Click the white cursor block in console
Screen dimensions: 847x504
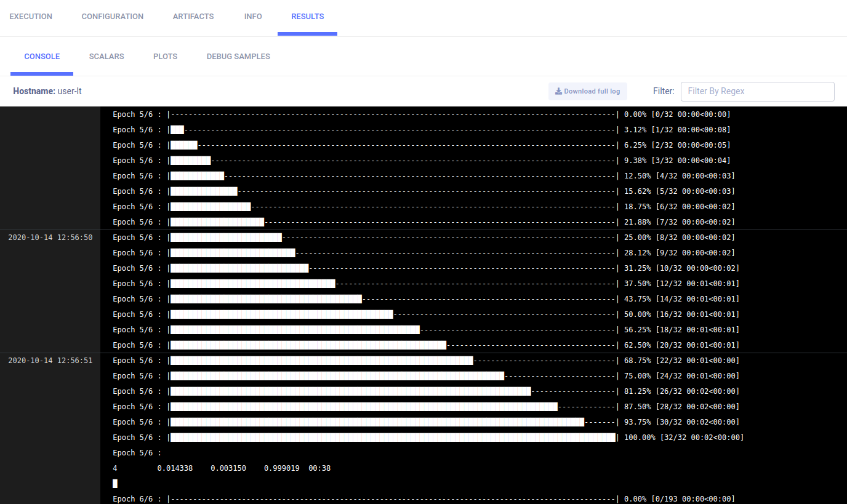point(115,484)
